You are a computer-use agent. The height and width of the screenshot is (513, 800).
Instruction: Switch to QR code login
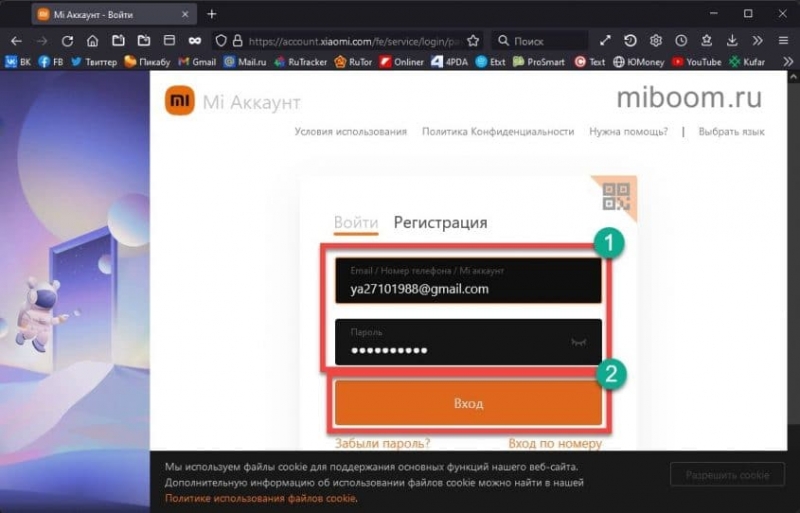click(616, 197)
